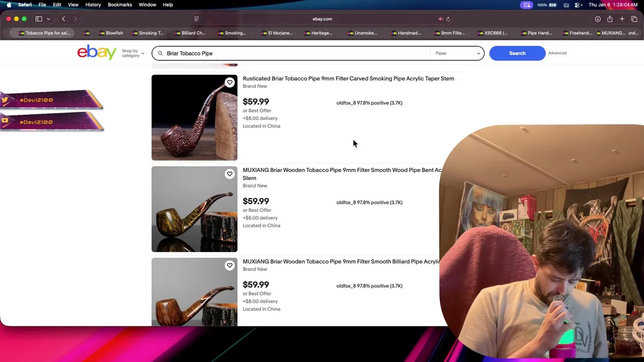Viewport: 644px width, 362px height.
Task: Switch to the Handmad... tab
Action: point(406,33)
